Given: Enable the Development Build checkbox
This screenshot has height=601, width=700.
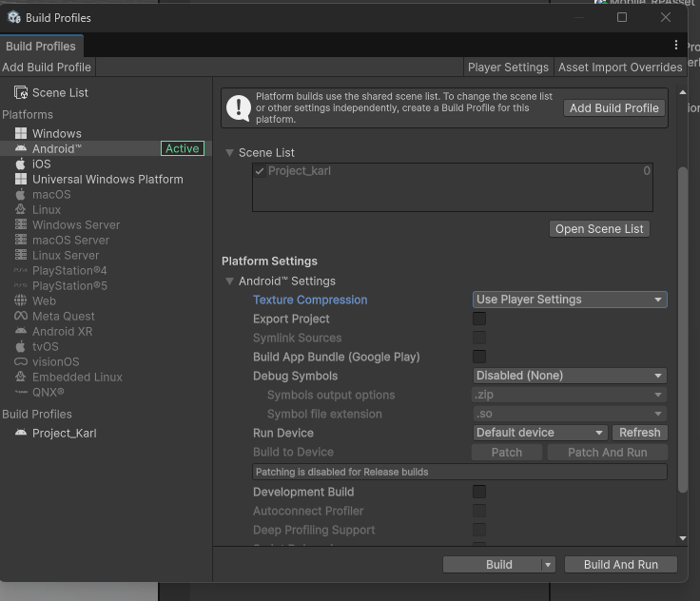Looking at the screenshot, I should pyautogui.click(x=479, y=492).
